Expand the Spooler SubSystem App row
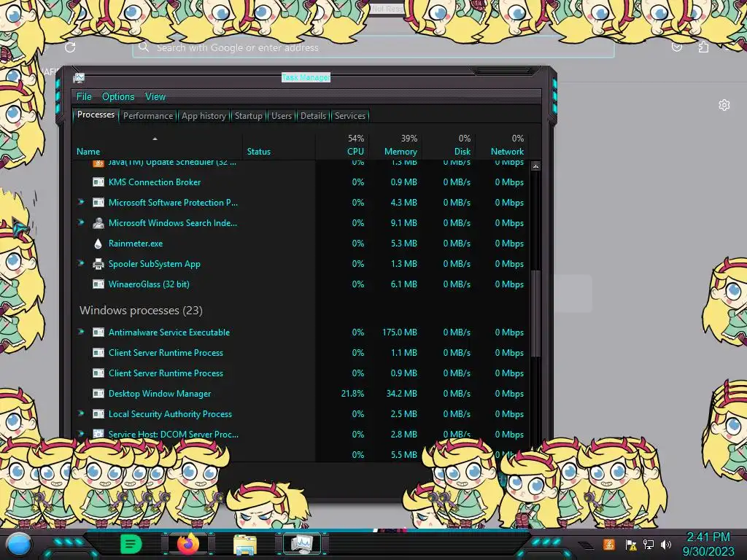Viewport: 747px width, 560px height. pyautogui.click(x=81, y=263)
